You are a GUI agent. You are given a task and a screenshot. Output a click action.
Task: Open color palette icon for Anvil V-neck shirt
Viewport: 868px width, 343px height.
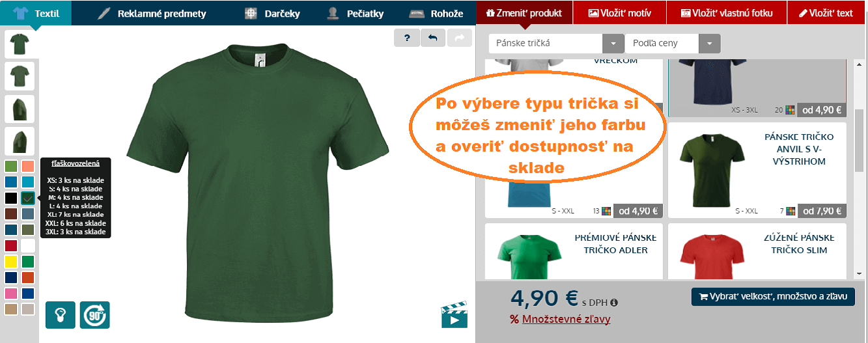point(791,211)
